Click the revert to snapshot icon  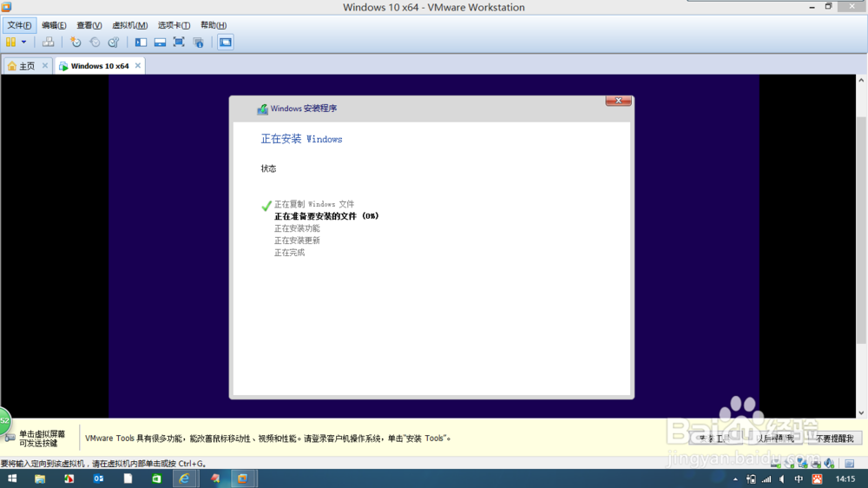pyautogui.click(x=95, y=42)
